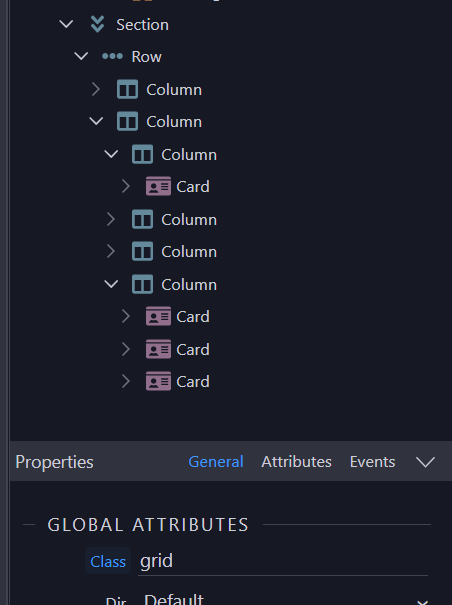Click the icon of the last Card in the tree
452x605 pixels.
[x=158, y=381]
